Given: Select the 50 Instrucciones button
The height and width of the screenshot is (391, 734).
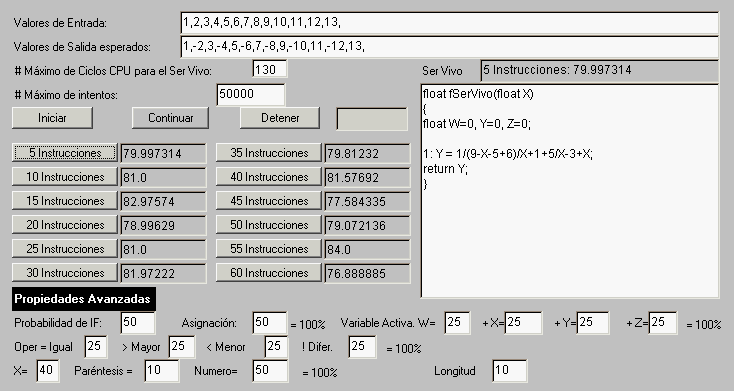Looking at the screenshot, I should coord(269,225).
